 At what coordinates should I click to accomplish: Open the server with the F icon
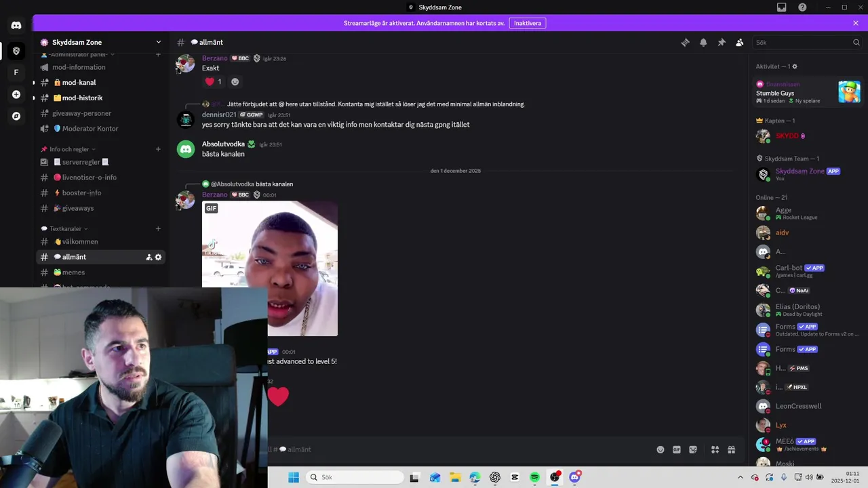click(x=16, y=73)
